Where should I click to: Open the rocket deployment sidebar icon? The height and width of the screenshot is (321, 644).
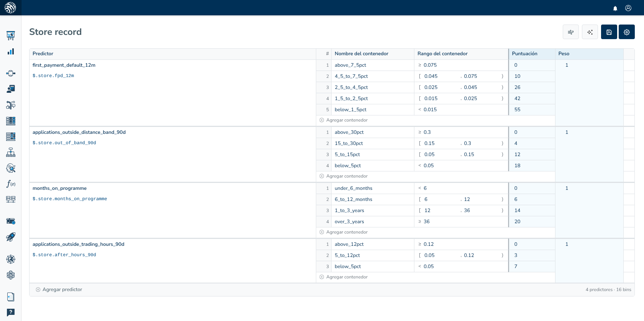point(11,237)
